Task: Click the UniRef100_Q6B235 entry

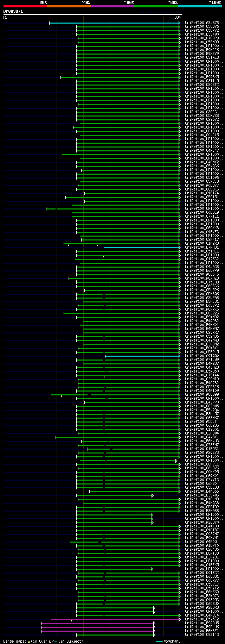Action: coord(202,426)
